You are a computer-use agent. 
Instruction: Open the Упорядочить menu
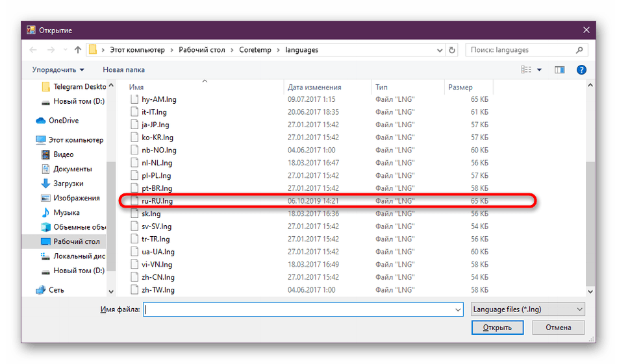[x=58, y=69]
